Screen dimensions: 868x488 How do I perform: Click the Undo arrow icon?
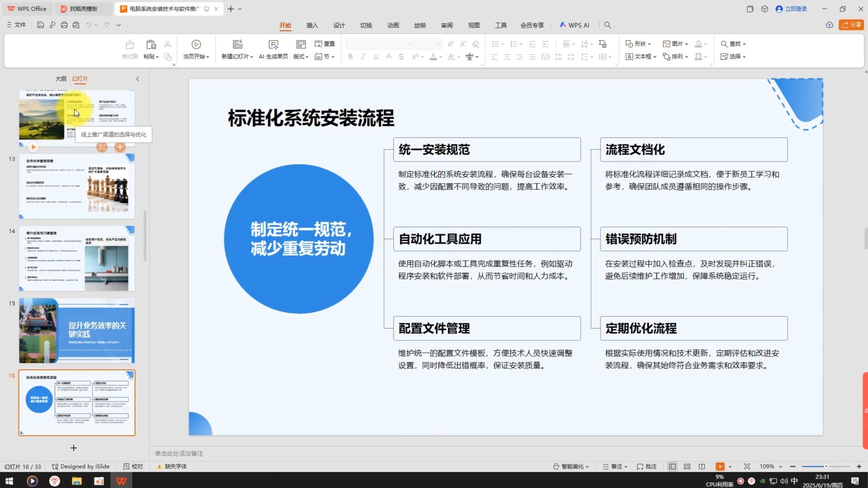[89, 25]
